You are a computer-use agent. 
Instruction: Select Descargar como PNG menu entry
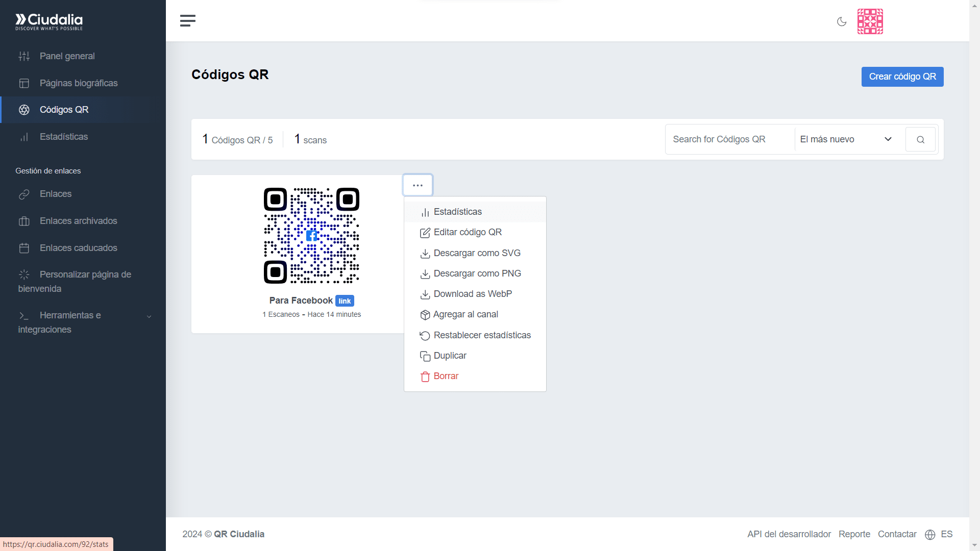(477, 273)
